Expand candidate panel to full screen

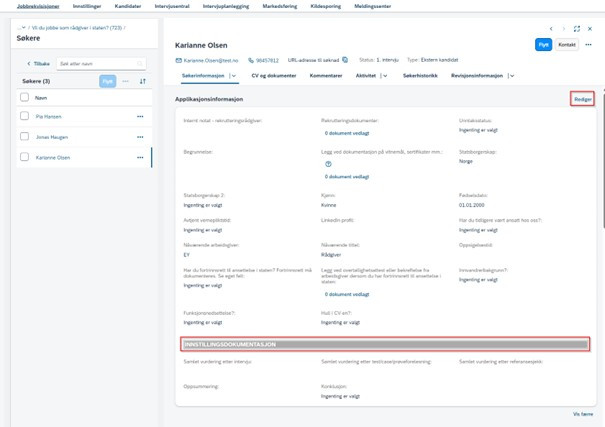[x=577, y=29]
